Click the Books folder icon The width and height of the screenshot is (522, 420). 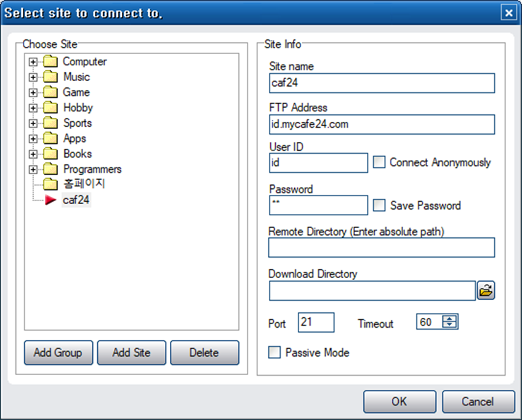[x=50, y=154]
